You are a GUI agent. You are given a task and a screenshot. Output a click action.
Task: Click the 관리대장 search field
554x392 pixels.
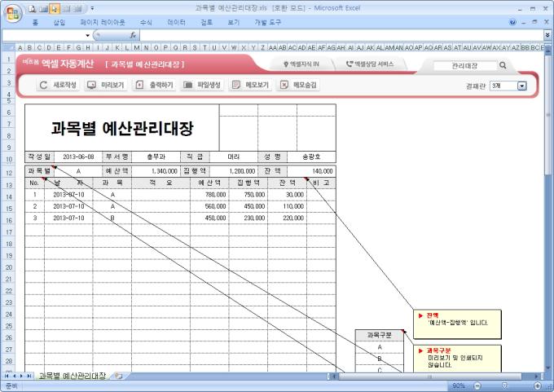click(464, 65)
